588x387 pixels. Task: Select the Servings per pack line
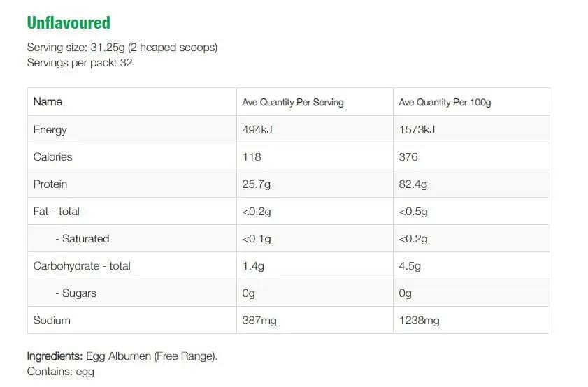80,63
